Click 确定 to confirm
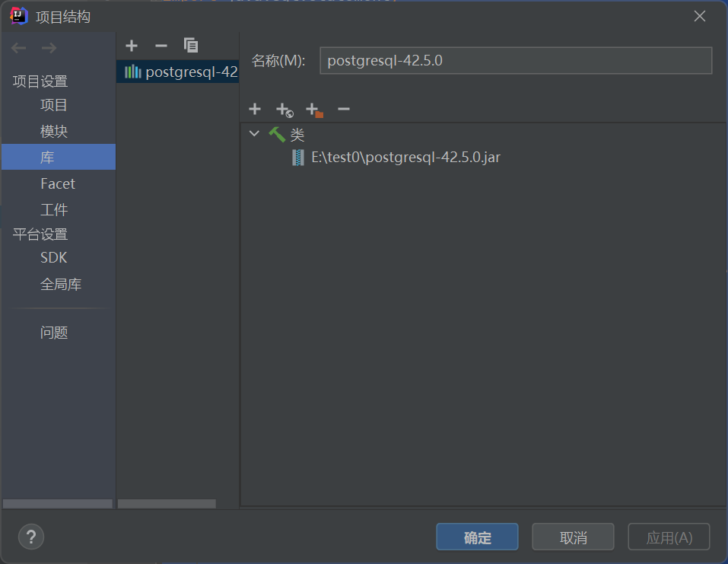 (x=477, y=537)
